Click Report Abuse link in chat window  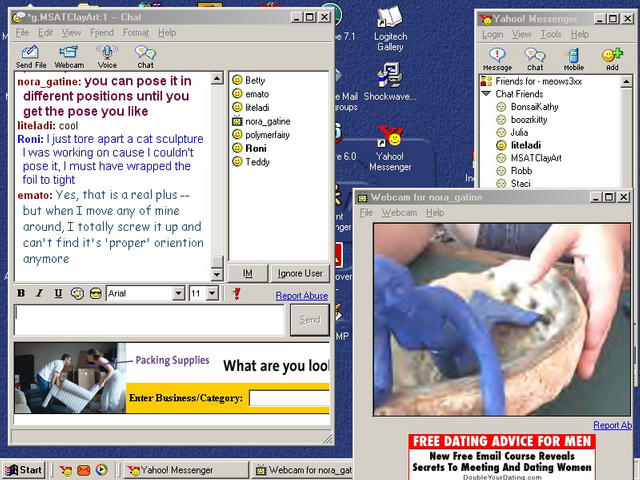click(302, 296)
